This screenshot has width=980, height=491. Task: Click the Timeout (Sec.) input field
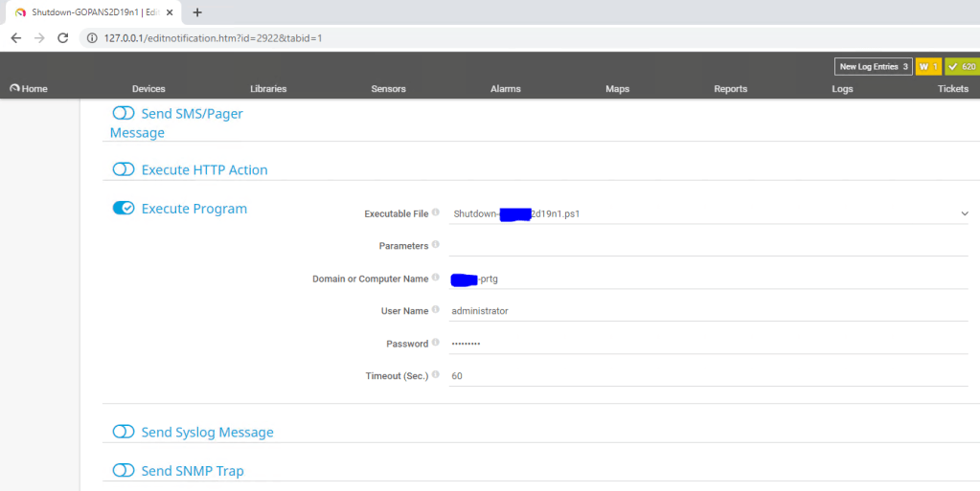tap(709, 376)
